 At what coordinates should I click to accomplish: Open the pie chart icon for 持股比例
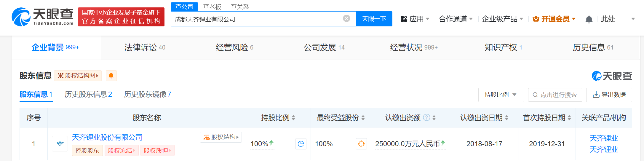pos(301,144)
